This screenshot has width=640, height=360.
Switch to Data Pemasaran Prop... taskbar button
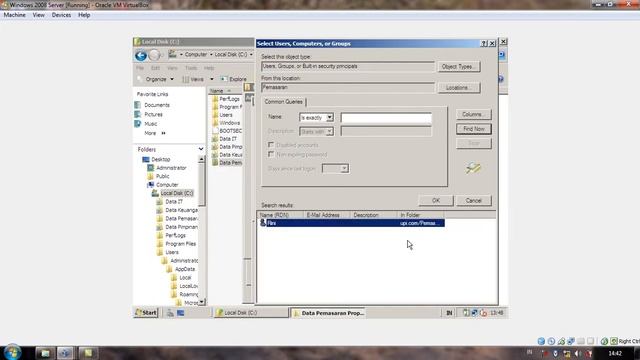329,313
